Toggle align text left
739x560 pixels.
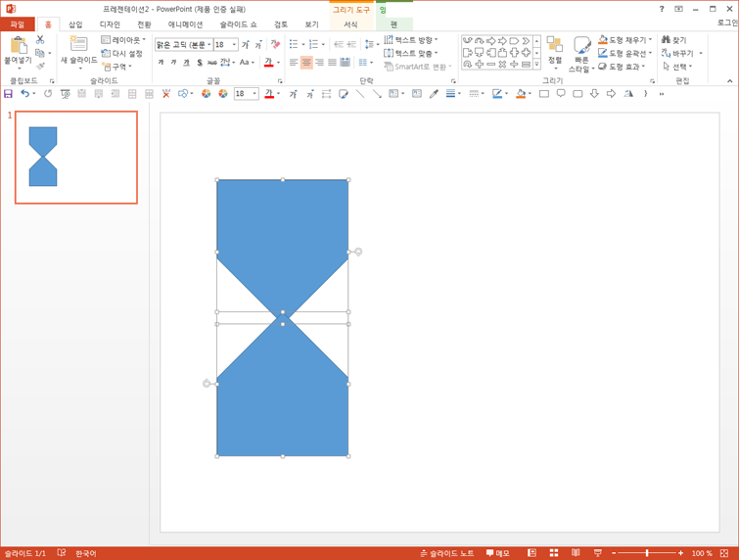pyautogui.click(x=294, y=63)
